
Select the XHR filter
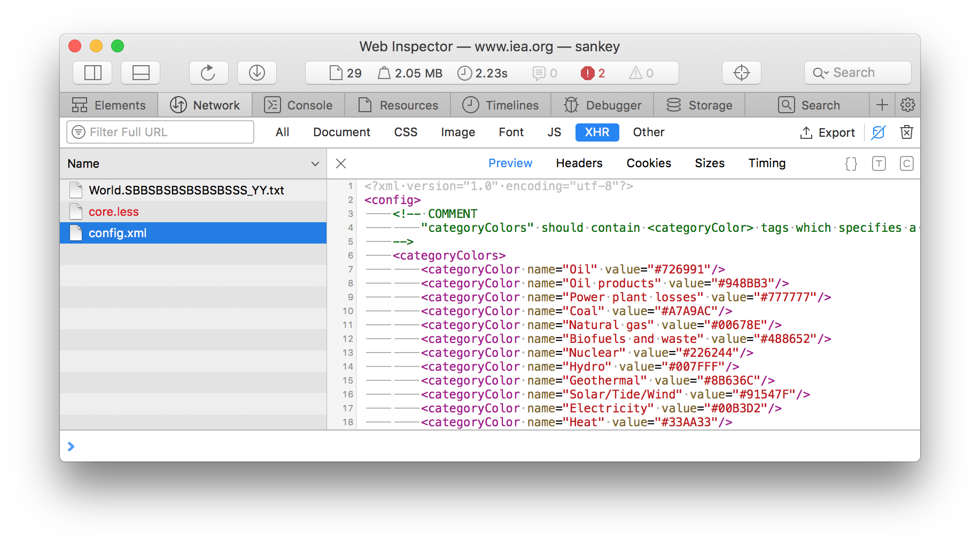click(x=596, y=132)
